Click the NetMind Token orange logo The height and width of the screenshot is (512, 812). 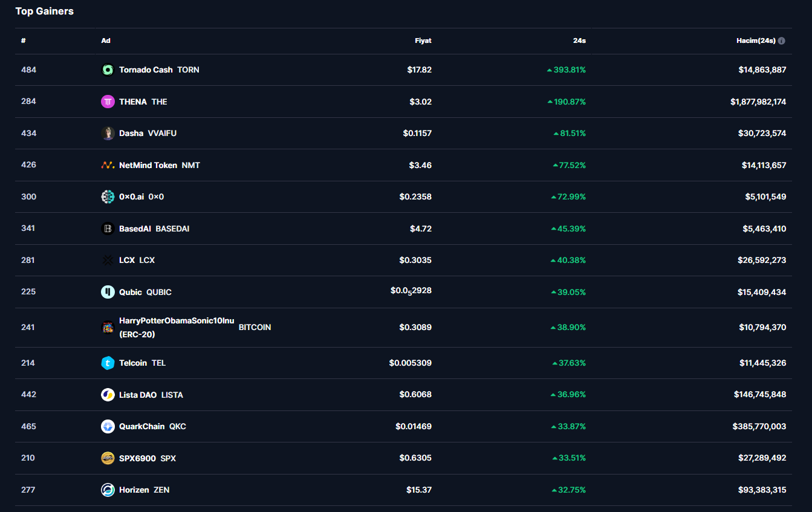(x=108, y=165)
